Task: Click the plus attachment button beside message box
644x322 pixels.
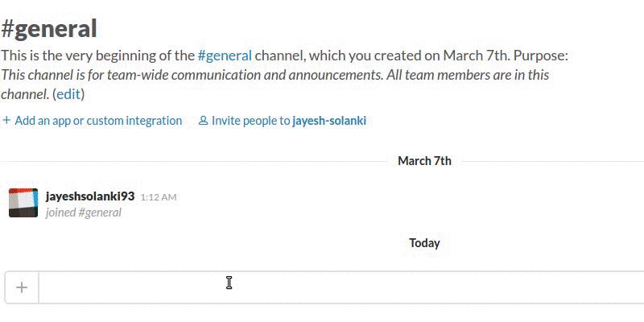Action: coord(22,287)
